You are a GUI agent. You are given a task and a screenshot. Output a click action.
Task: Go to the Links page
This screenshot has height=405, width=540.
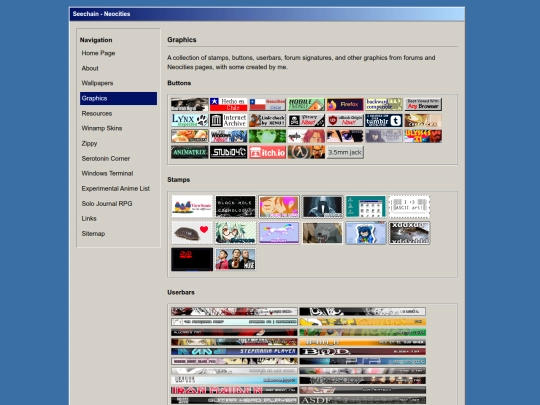pos(89,218)
